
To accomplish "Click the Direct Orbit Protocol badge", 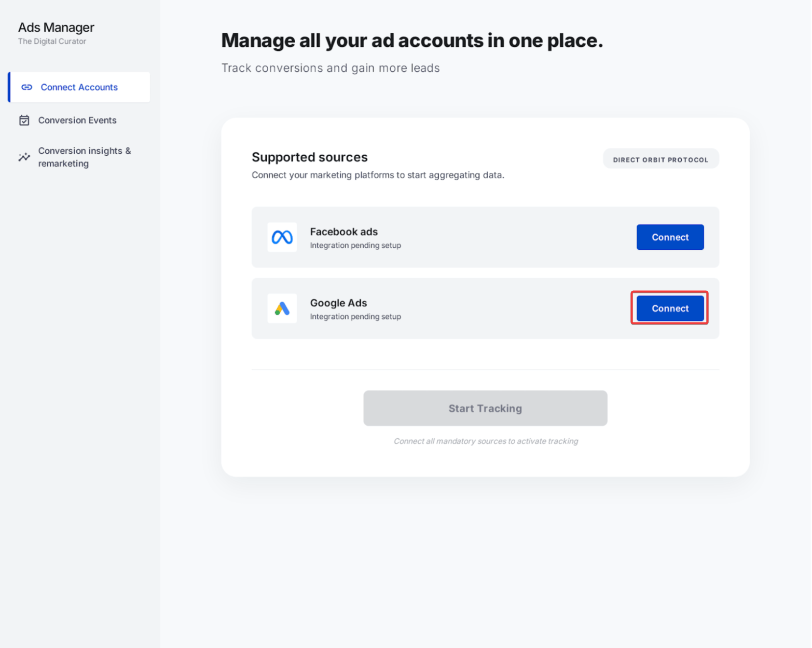I will (660, 159).
